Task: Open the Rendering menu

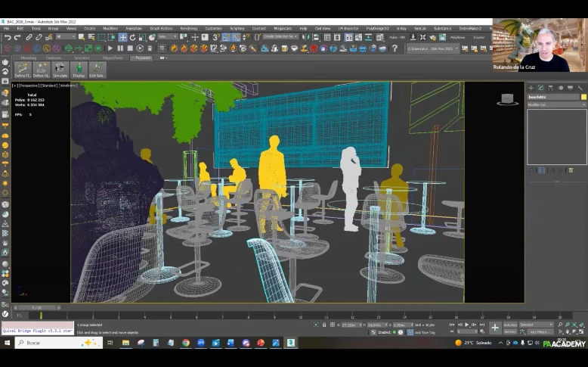Action: point(188,28)
